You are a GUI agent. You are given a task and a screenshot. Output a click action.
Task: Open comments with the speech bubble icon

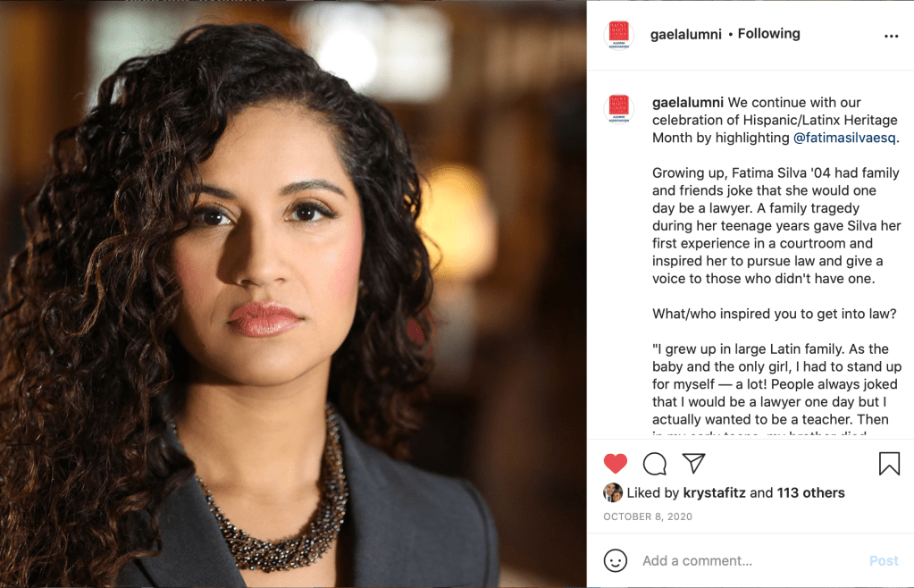[x=655, y=464]
